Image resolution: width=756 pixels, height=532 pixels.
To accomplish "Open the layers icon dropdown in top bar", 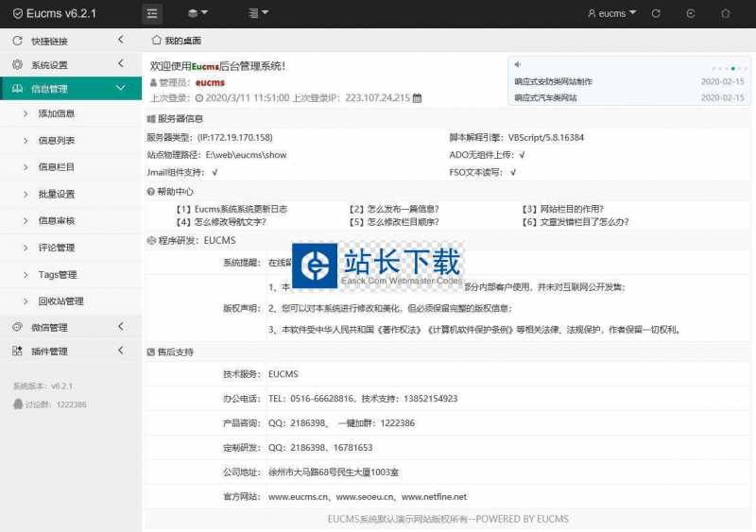I will 198,13.
